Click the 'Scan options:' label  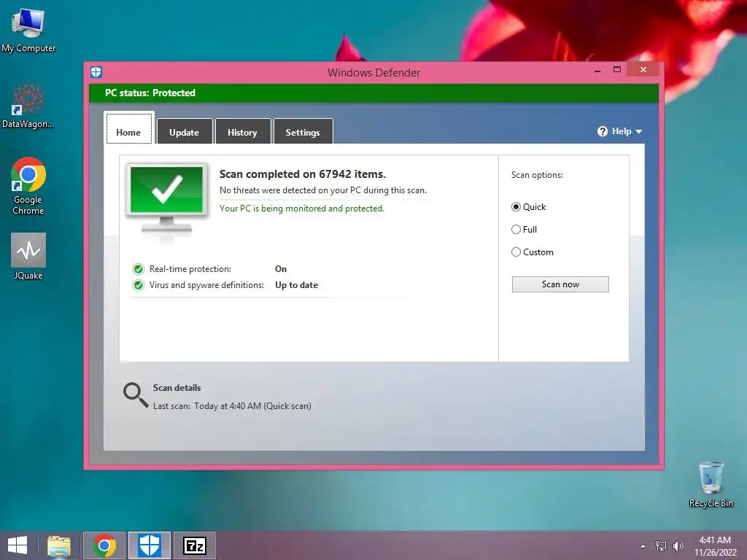coord(537,175)
